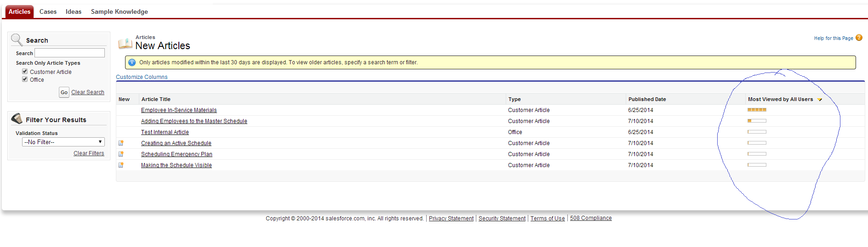Open the Sample Knowledge tab
Viewport: 868px width, 247px height.
click(119, 11)
